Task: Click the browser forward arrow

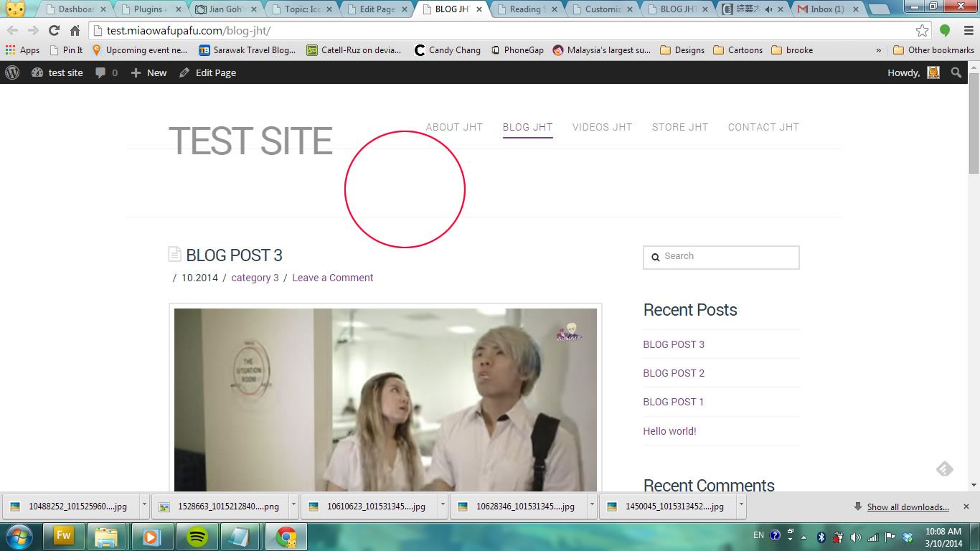Action: pyautogui.click(x=33, y=30)
